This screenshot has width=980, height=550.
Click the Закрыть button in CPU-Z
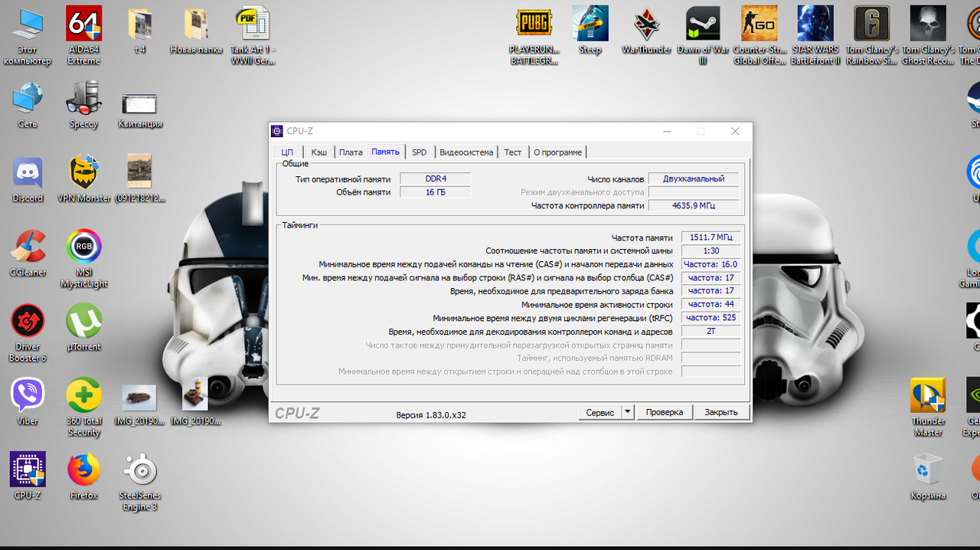(x=721, y=412)
